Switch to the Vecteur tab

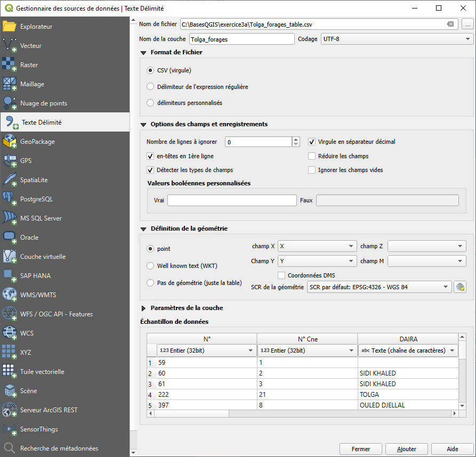pos(31,46)
